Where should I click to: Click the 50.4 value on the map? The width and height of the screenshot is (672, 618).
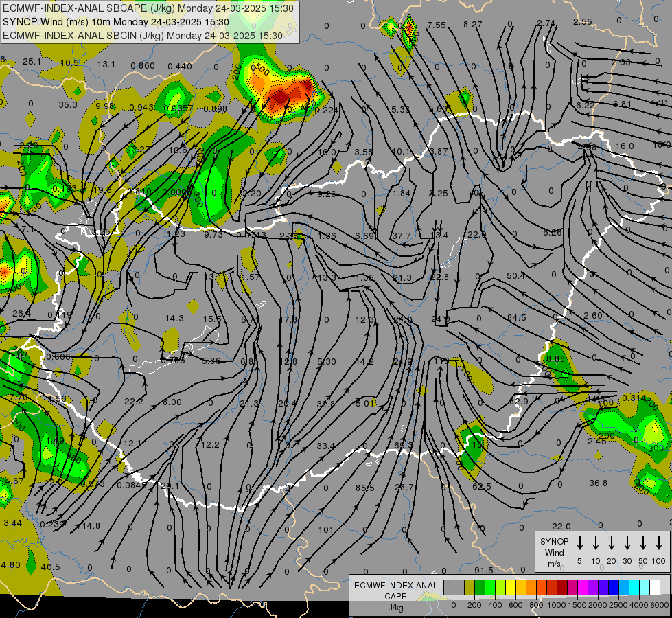pyautogui.click(x=515, y=276)
